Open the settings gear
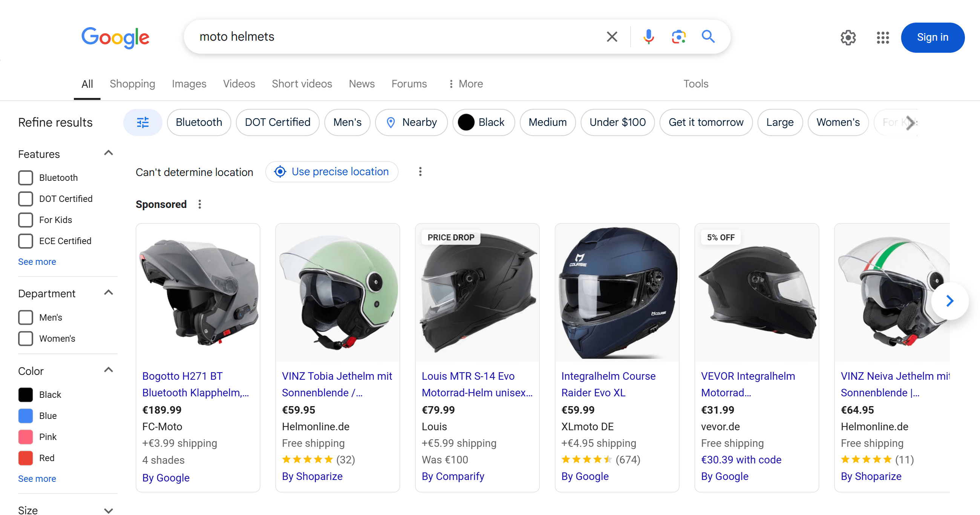 point(848,37)
